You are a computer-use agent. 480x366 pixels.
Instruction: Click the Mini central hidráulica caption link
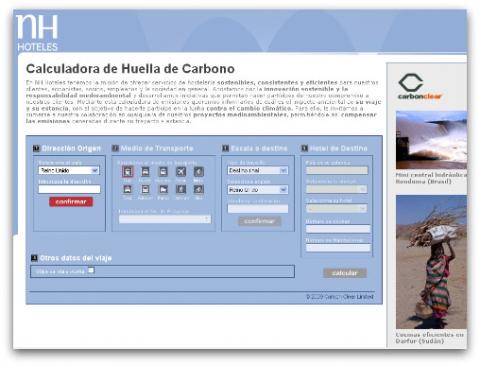coord(431,178)
